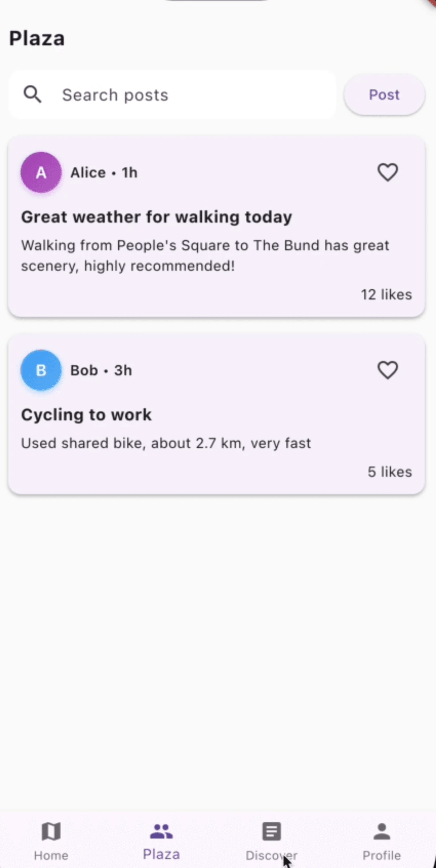Viewport: 436px width, 868px height.
Task: Click the 5 likes count
Action: [x=390, y=472]
